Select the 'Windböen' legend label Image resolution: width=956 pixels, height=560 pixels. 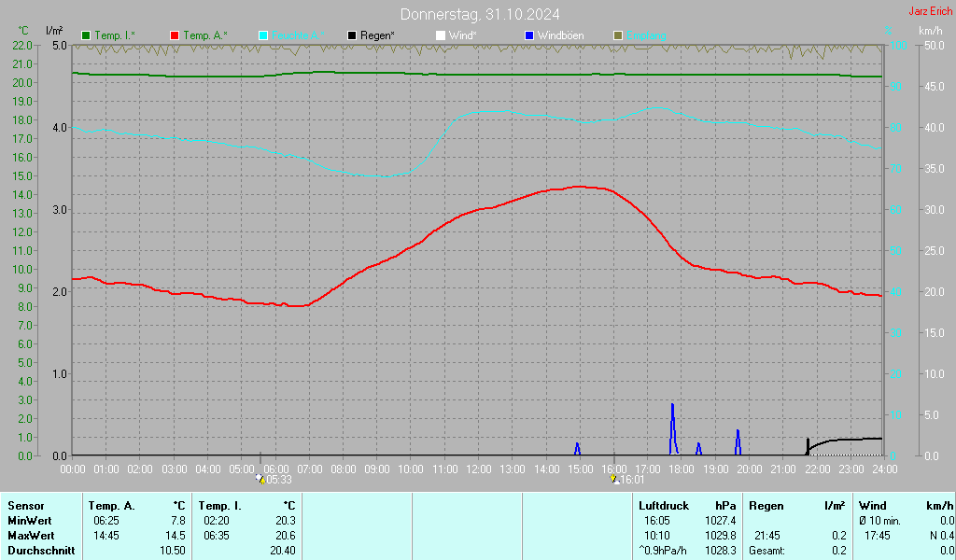(560, 35)
